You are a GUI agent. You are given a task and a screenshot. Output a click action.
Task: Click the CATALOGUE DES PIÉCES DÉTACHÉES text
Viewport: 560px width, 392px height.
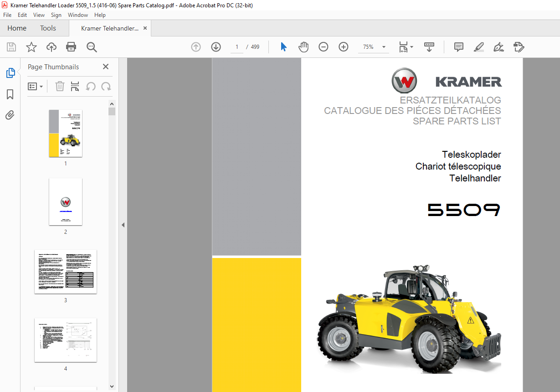click(412, 111)
